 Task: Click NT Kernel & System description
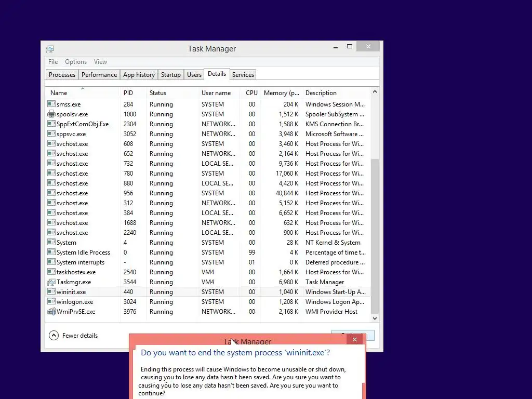coord(333,243)
